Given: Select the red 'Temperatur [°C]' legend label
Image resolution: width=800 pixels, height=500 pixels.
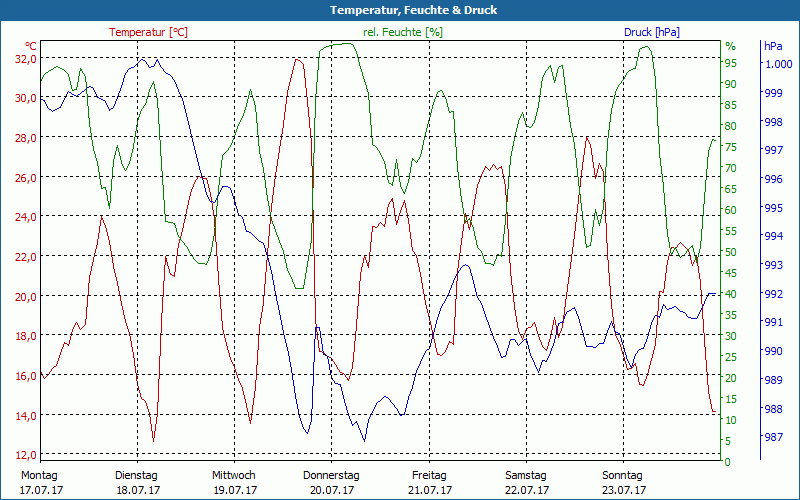Looking at the screenshot, I should [x=148, y=32].
